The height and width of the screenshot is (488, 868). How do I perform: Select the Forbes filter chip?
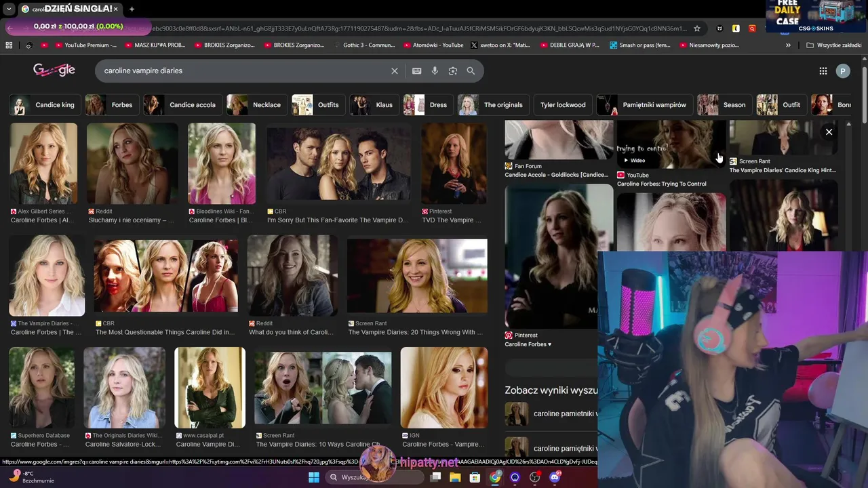(x=111, y=105)
